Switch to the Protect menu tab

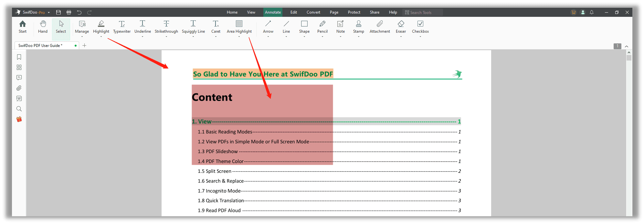pyautogui.click(x=354, y=12)
